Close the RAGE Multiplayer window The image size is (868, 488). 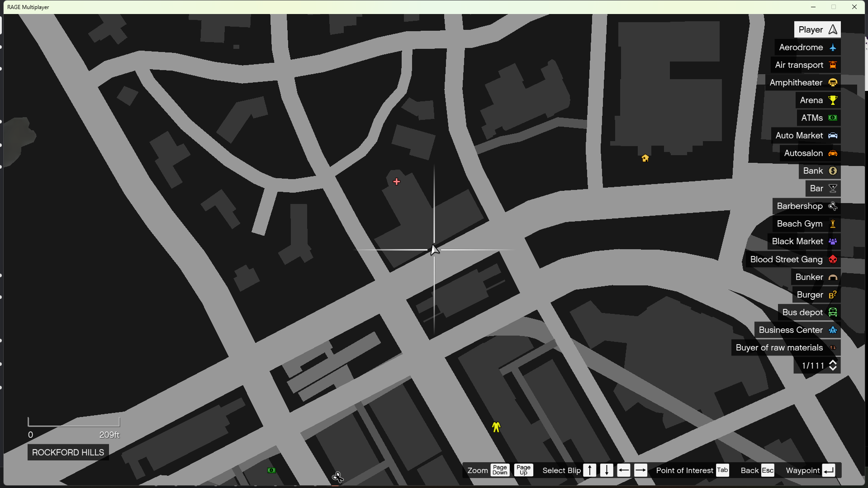854,7
